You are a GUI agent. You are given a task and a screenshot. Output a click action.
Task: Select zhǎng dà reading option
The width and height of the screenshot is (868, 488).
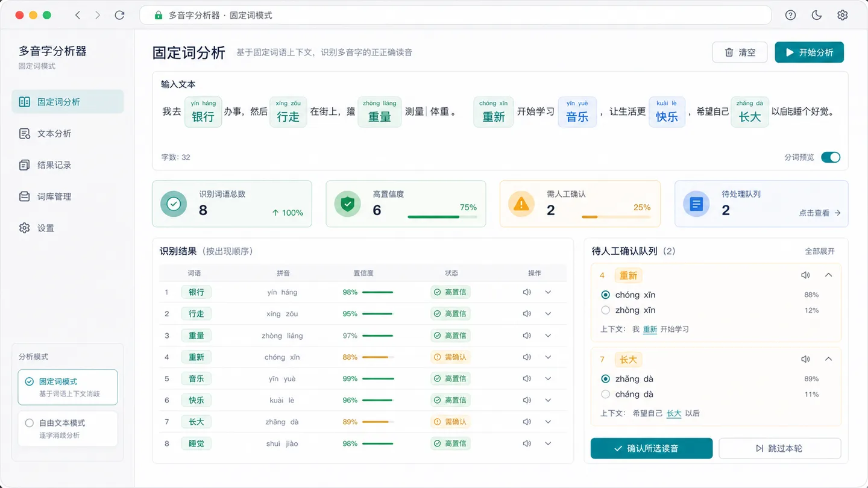coord(606,379)
